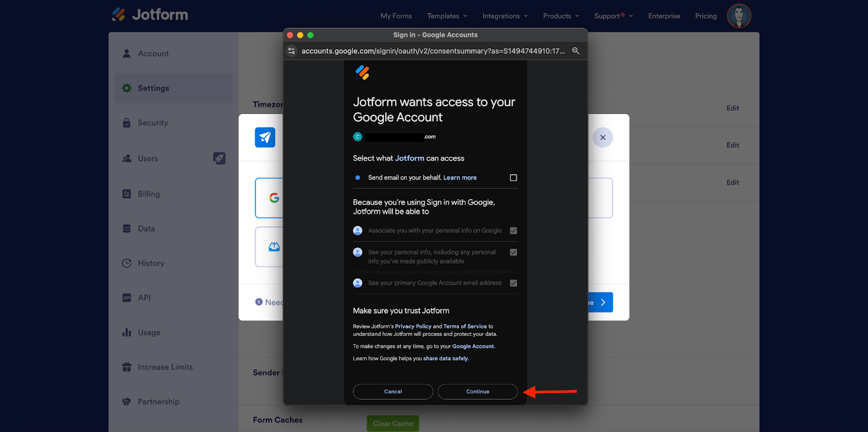Click the Clear Cache button
This screenshot has height=432, width=868.
point(393,423)
